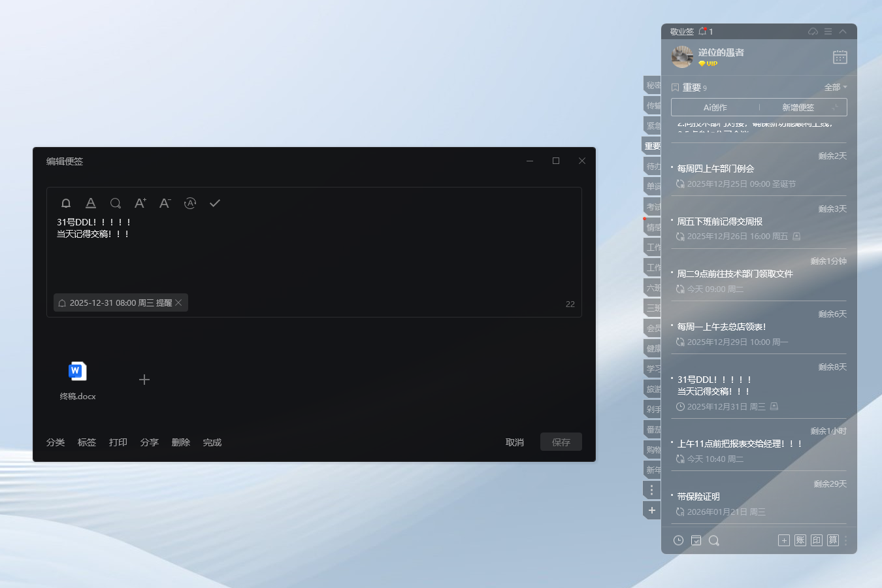882x588 pixels.
Task: Toggle the checkmark todo icon in the editor toolbar
Action: (x=215, y=203)
